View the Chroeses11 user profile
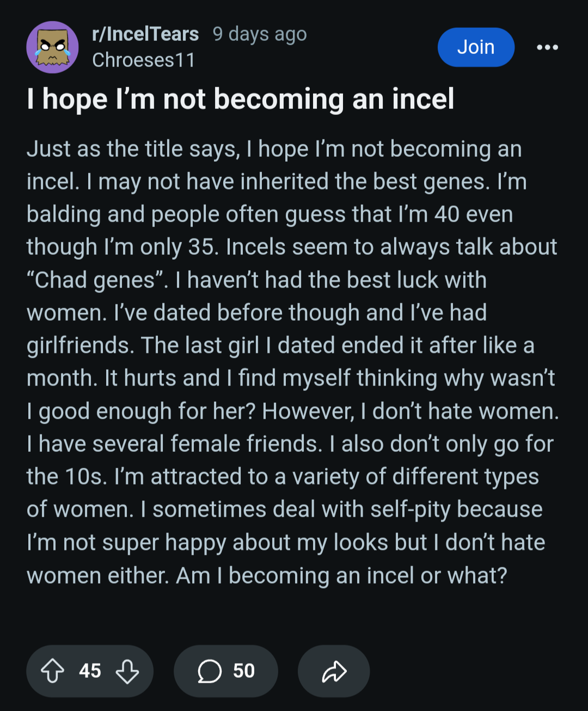The width and height of the screenshot is (588, 711). pyautogui.click(x=143, y=60)
